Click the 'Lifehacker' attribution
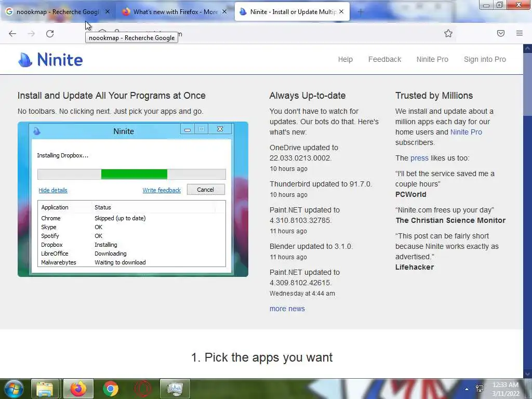This screenshot has width=532, height=399. click(x=415, y=268)
